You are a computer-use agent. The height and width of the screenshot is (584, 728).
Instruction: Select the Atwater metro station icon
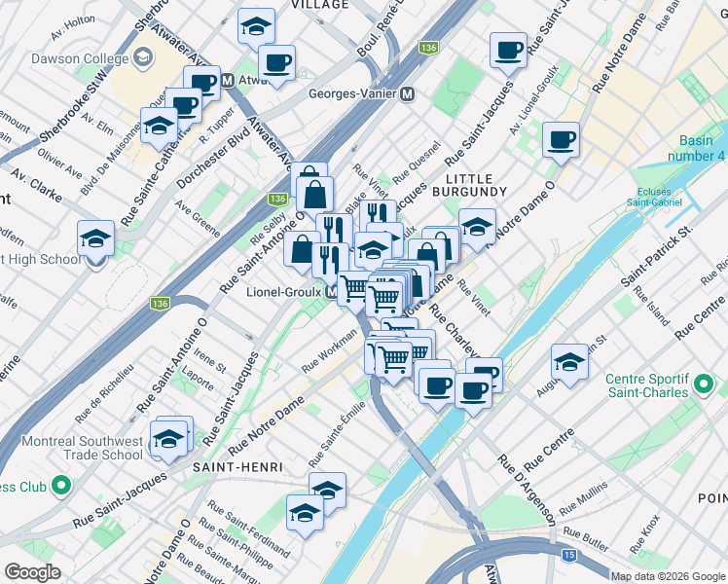click(228, 81)
